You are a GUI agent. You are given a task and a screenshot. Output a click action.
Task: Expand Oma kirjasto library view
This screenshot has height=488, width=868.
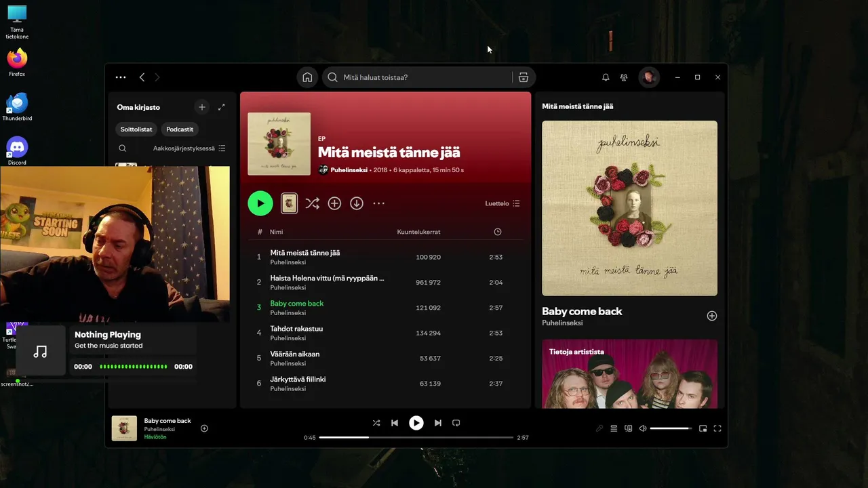point(221,107)
